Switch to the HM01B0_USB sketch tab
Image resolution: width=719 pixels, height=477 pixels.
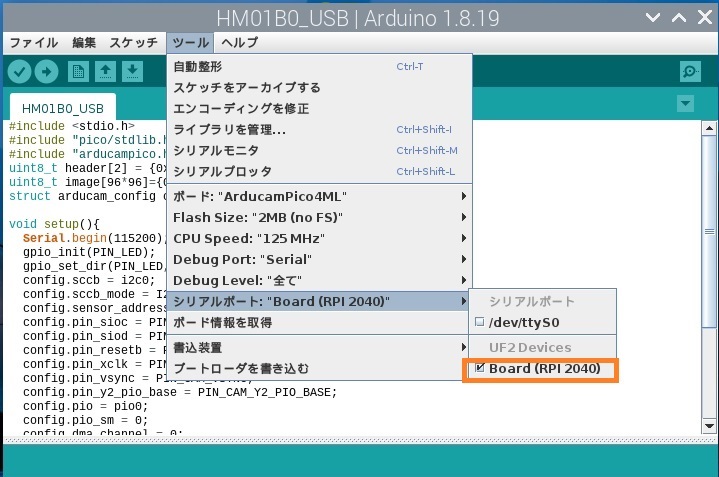(62, 107)
